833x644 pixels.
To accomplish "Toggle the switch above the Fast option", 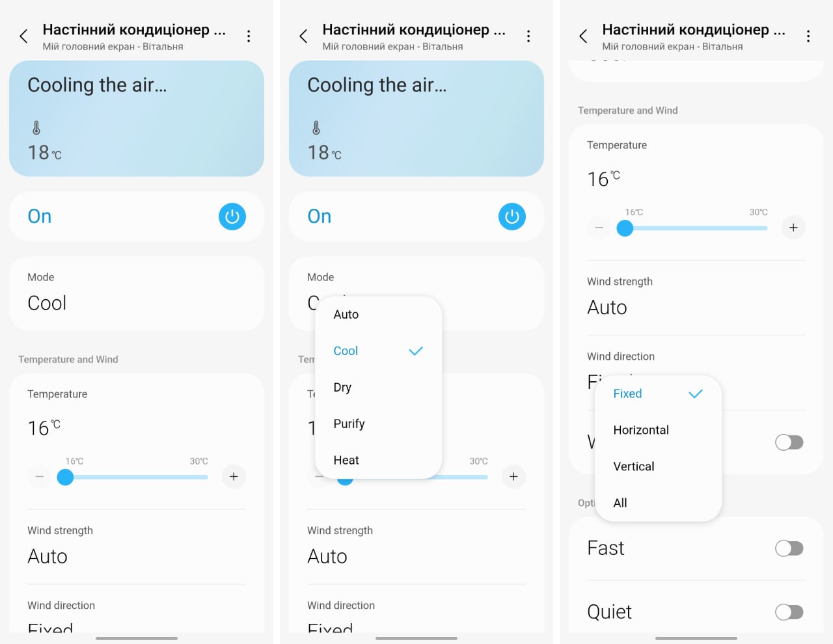I will click(x=789, y=442).
